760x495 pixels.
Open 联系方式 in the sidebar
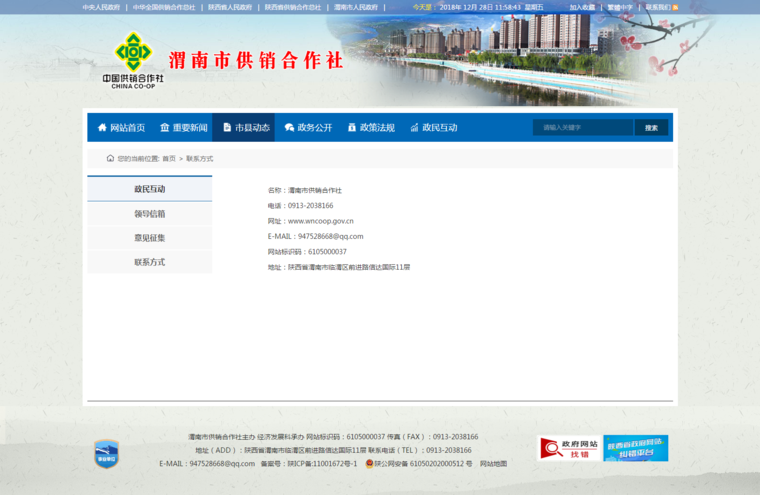pyautogui.click(x=150, y=262)
